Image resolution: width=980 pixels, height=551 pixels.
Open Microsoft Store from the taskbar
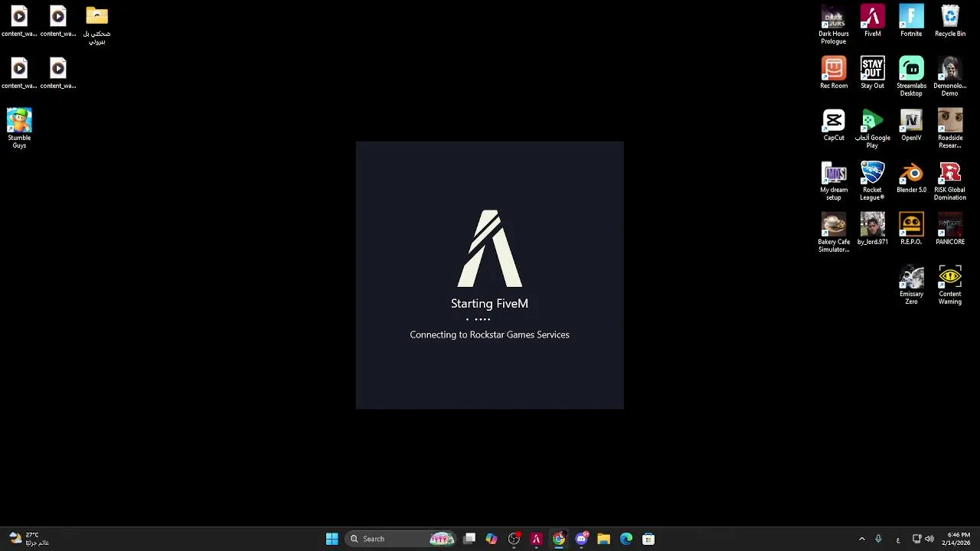(648, 539)
